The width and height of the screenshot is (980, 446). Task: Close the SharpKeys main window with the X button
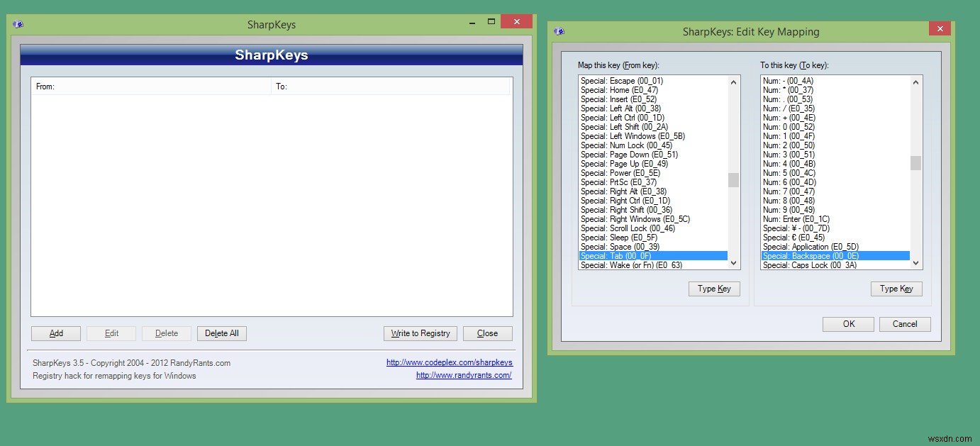(x=516, y=21)
